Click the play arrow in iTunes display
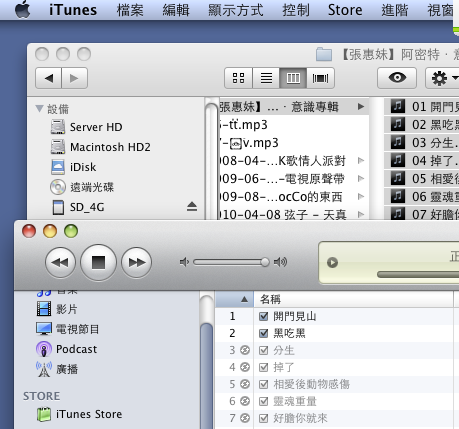Screen dimensions: 459x429 332,263
